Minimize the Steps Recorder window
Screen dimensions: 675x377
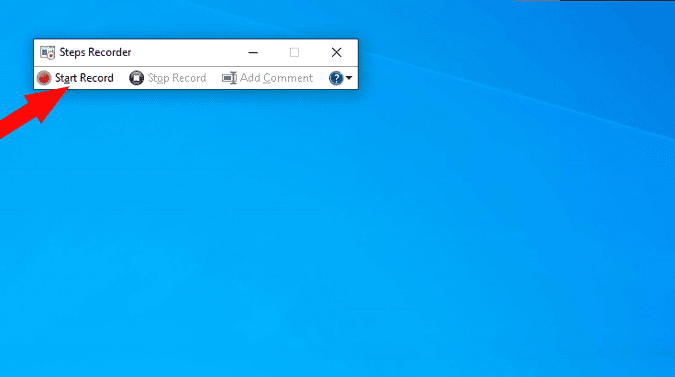point(253,53)
